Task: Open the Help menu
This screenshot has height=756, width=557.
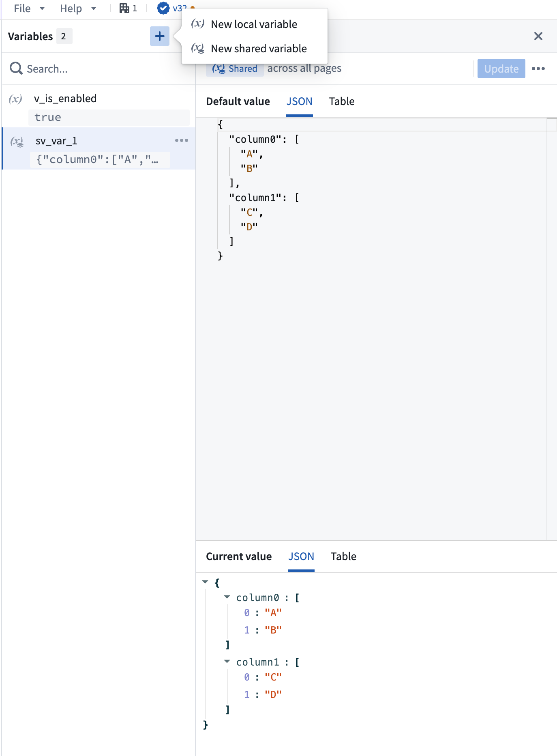Action: tap(78, 8)
